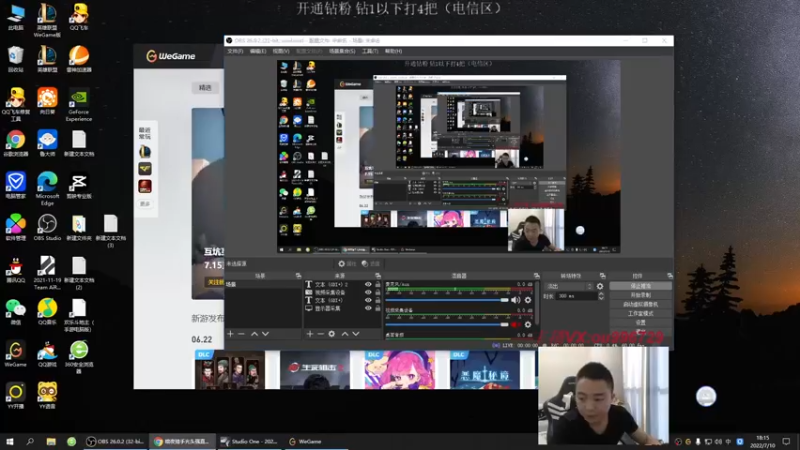Open source 滤镜 filters button above docks

point(371,264)
